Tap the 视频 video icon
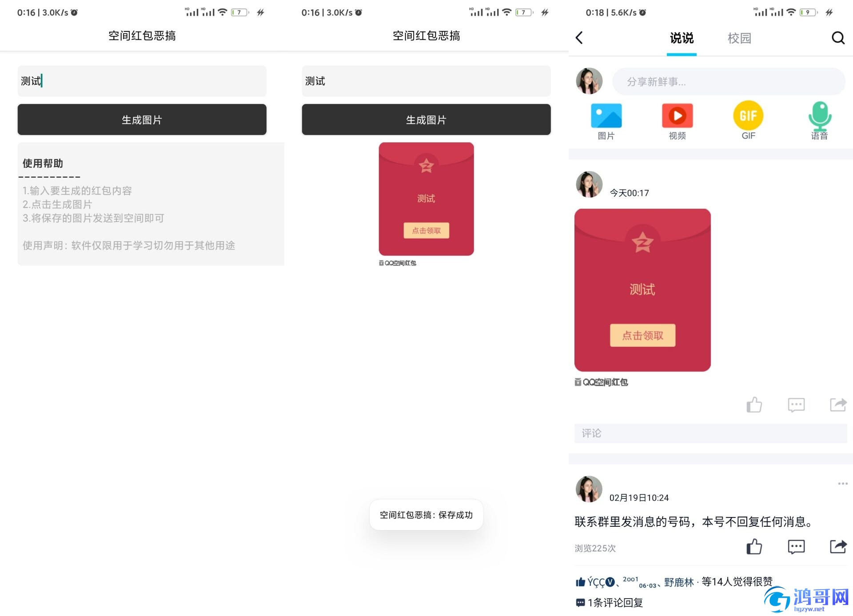This screenshot has height=616, width=853. coord(677,115)
